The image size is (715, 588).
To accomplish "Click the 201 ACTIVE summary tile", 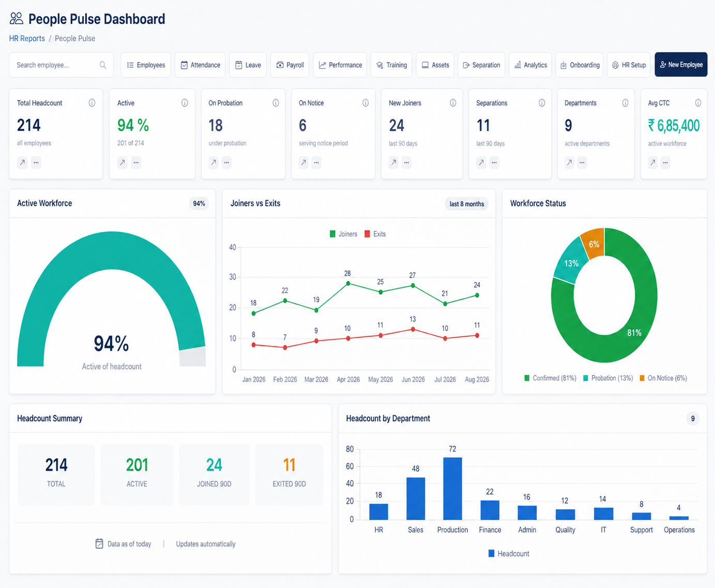I will pyautogui.click(x=137, y=475).
